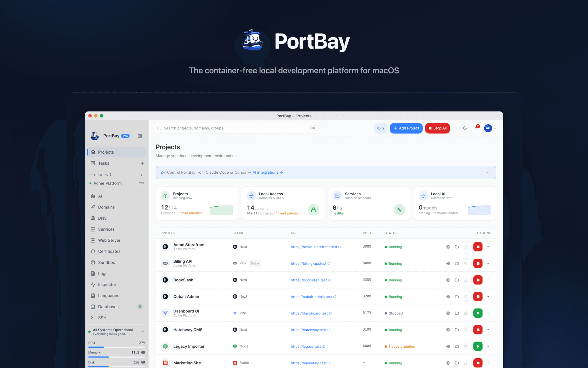Open Acme Storefront folder icon
588x368 pixels.
(x=457, y=247)
